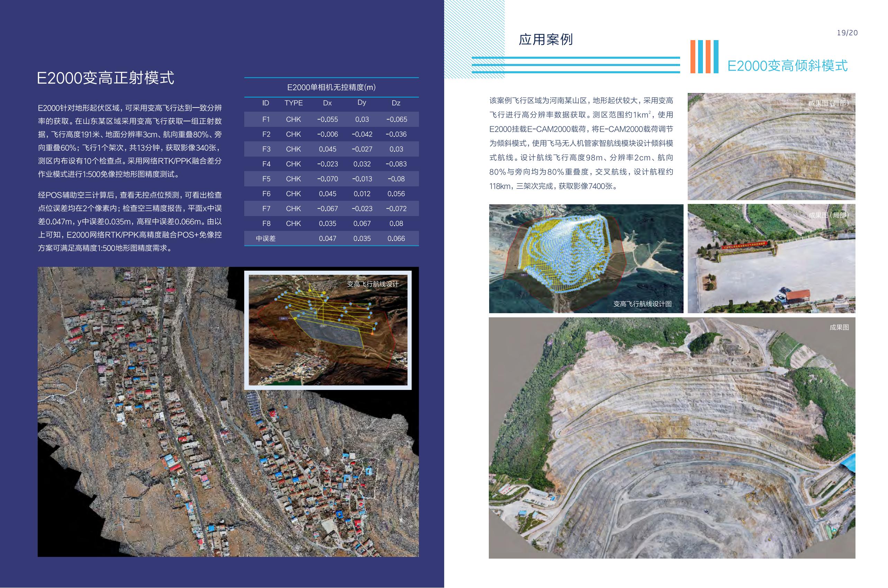
Task: Click F4 Dx value -0.023
Action: [328, 164]
